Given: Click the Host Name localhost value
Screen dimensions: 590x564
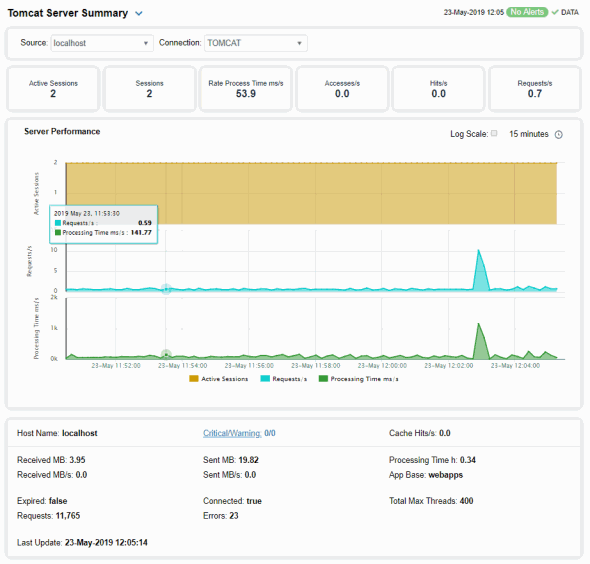Looking at the screenshot, I should 80,433.
